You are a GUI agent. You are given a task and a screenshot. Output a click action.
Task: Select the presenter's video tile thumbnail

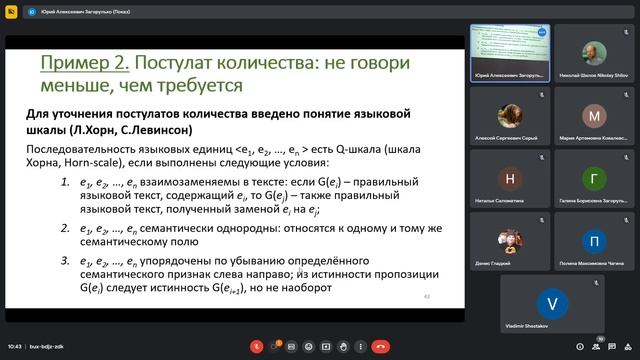pyautogui.click(x=510, y=53)
